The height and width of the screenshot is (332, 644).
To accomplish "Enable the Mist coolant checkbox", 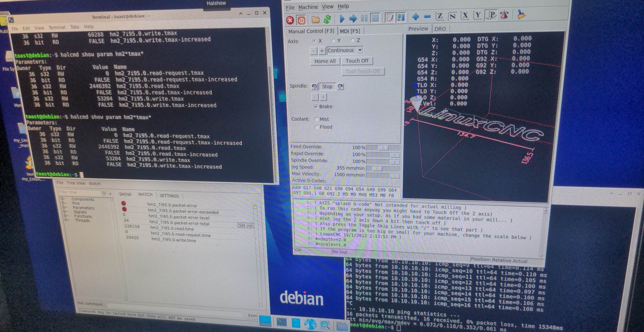I will (x=316, y=119).
